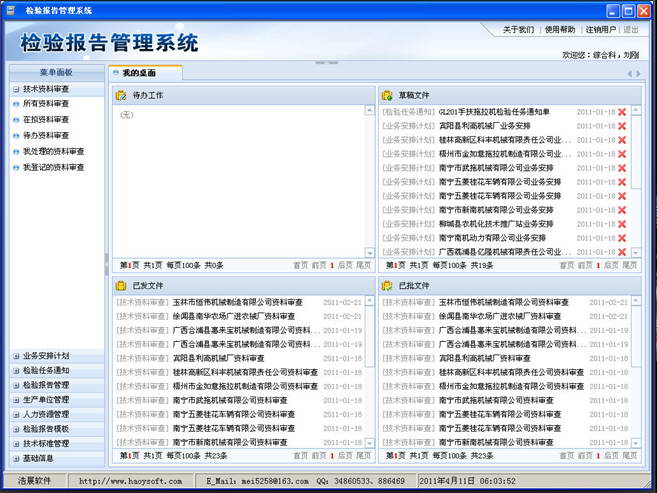This screenshot has width=657, height=493.
Task: Click the 我登记的资料审查 bullet icon
Action: pyautogui.click(x=16, y=168)
